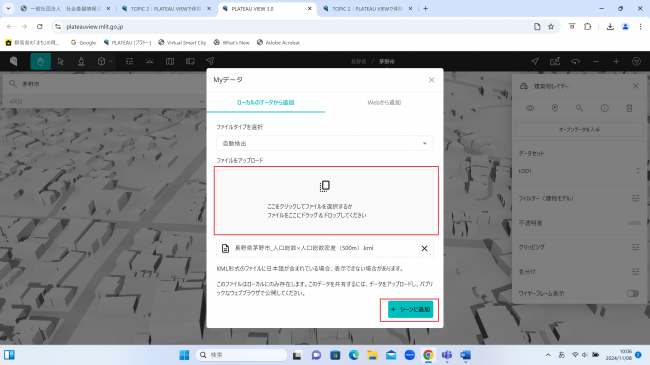Bookmark this page with star icon

(x=551, y=27)
